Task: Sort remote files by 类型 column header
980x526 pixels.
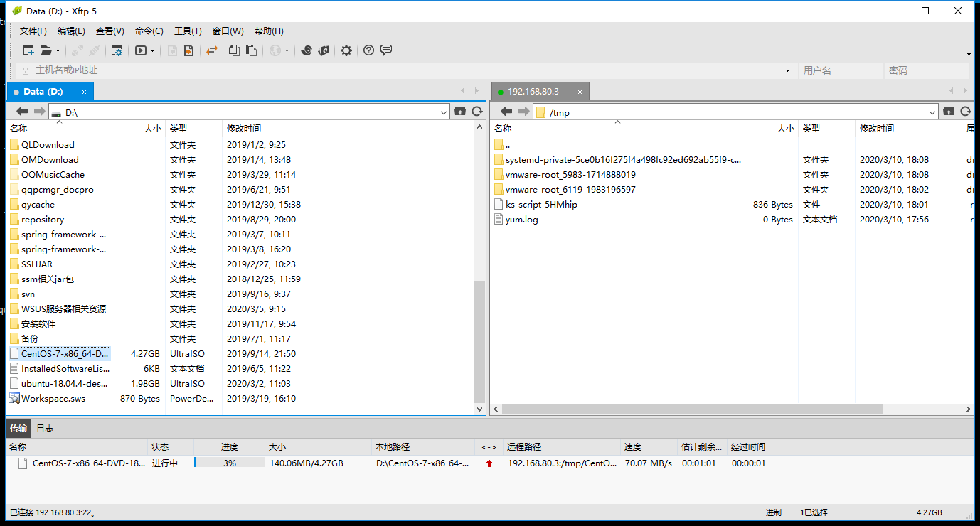Action: (x=826, y=129)
